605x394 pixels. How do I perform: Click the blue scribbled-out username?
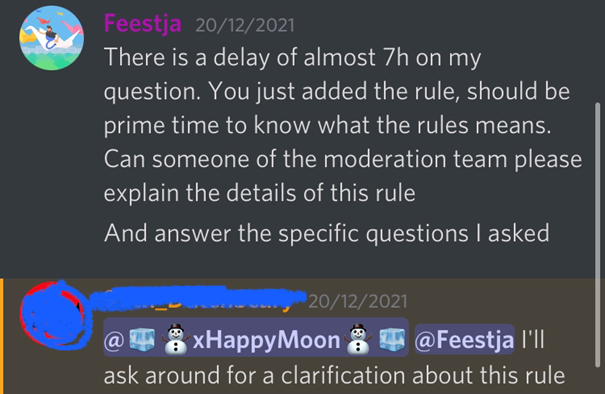(198, 298)
